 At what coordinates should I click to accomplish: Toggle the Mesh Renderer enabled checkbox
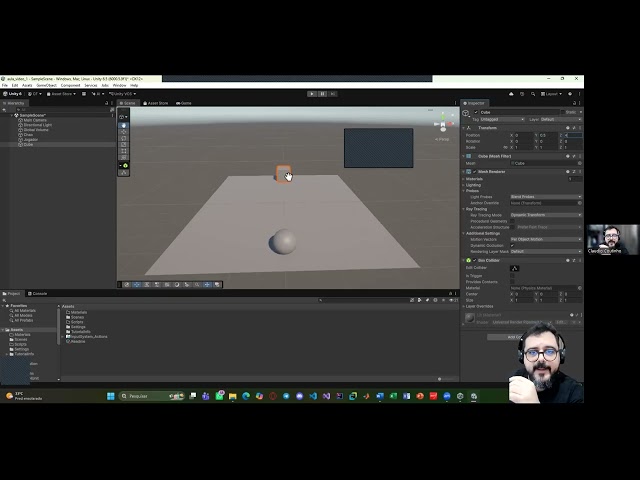[x=475, y=172]
